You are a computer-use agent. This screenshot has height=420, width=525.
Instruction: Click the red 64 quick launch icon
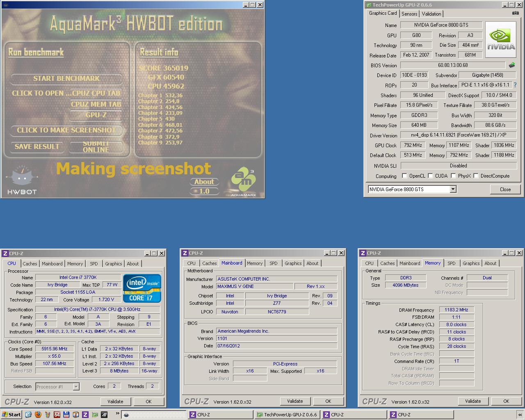pyautogui.click(x=57, y=415)
